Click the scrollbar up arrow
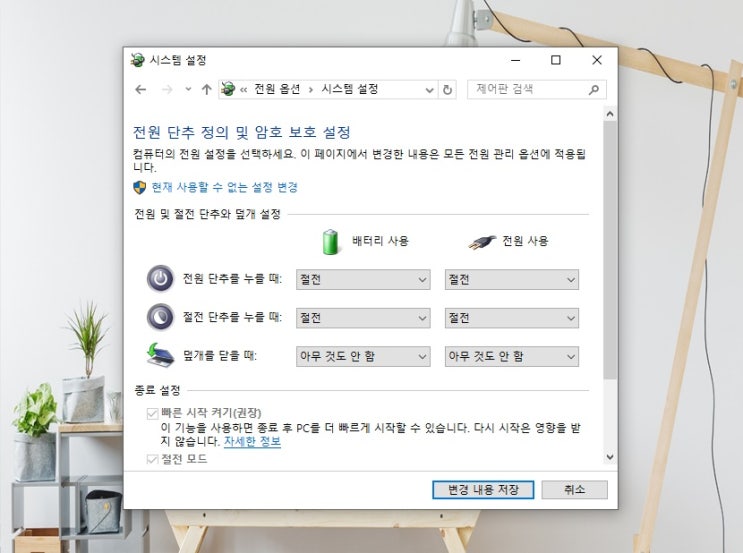 click(x=610, y=114)
